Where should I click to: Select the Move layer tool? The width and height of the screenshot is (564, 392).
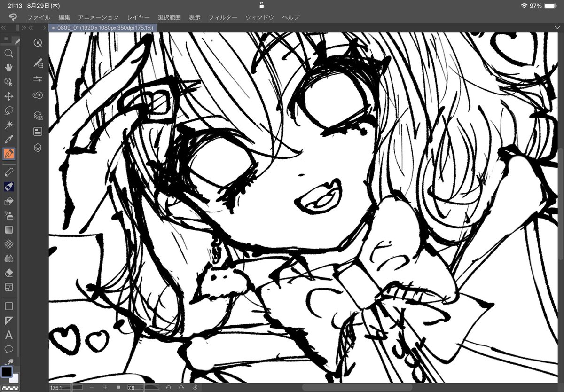8,97
